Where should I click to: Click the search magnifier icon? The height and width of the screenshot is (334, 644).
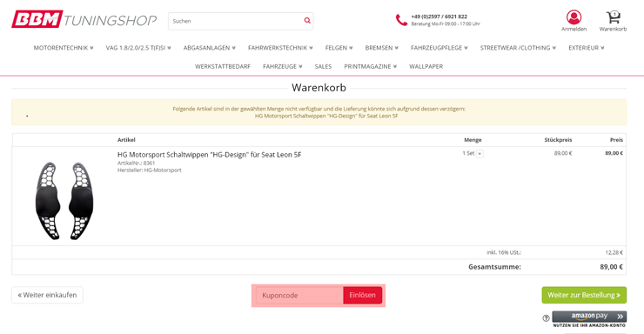(307, 21)
